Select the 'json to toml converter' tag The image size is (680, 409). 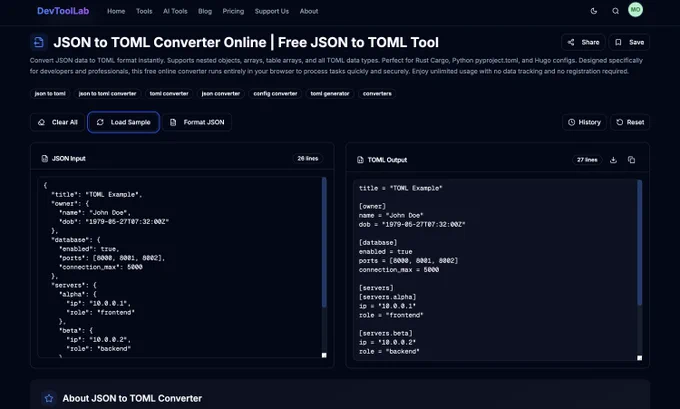[108, 93]
